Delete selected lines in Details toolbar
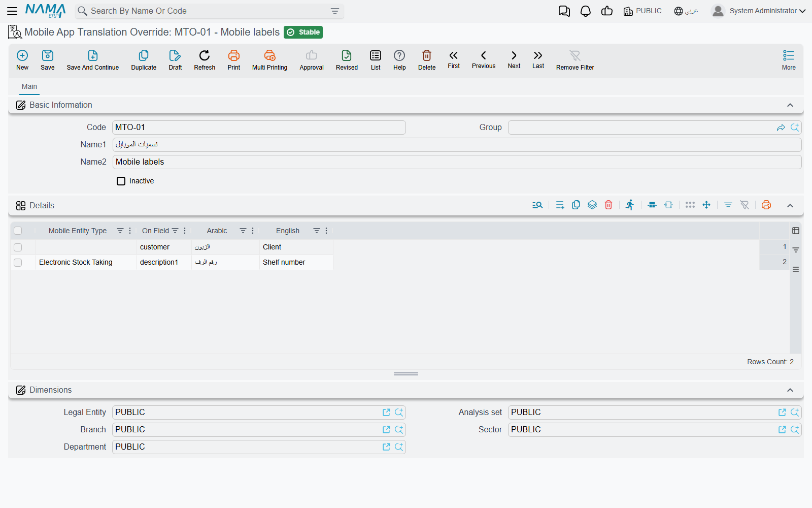Image resolution: width=812 pixels, height=508 pixels. point(608,205)
